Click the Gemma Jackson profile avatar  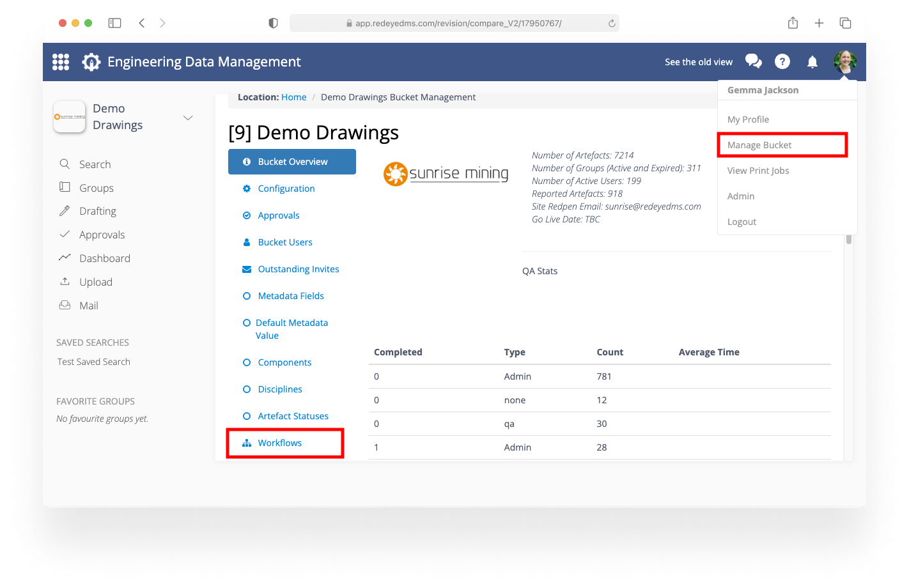coord(845,62)
